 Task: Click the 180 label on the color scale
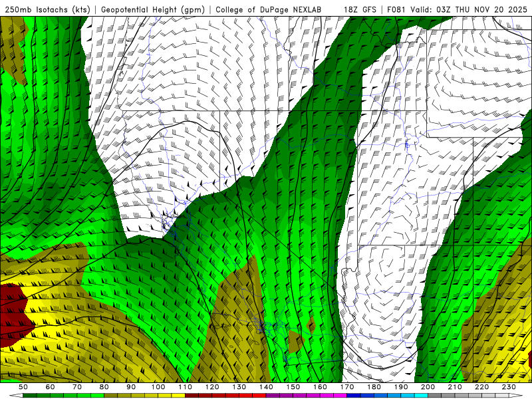[374, 387]
